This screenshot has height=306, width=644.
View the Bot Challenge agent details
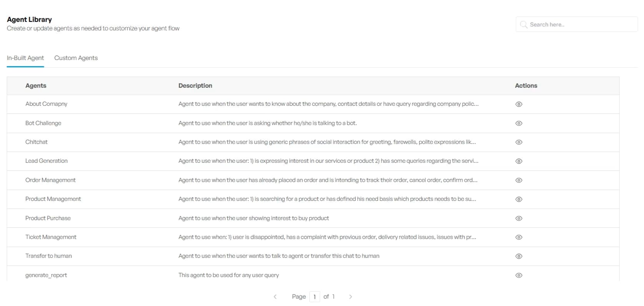tap(519, 124)
